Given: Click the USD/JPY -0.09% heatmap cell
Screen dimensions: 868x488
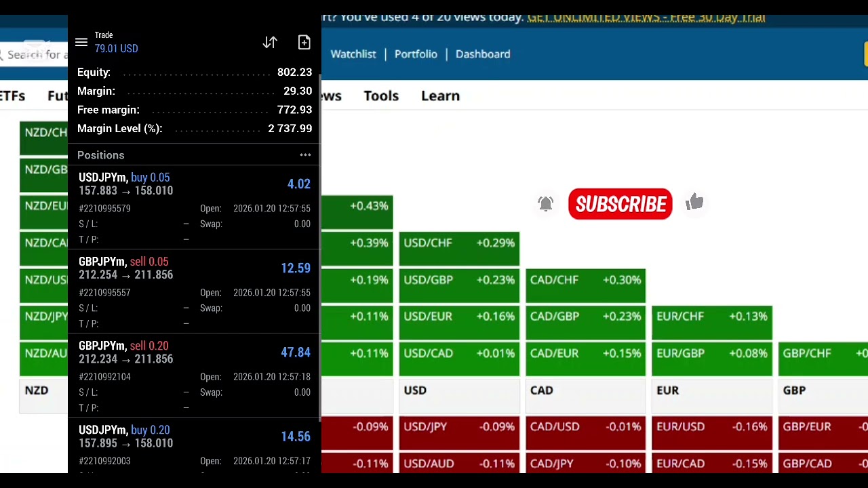Looking at the screenshot, I should coord(459,432).
